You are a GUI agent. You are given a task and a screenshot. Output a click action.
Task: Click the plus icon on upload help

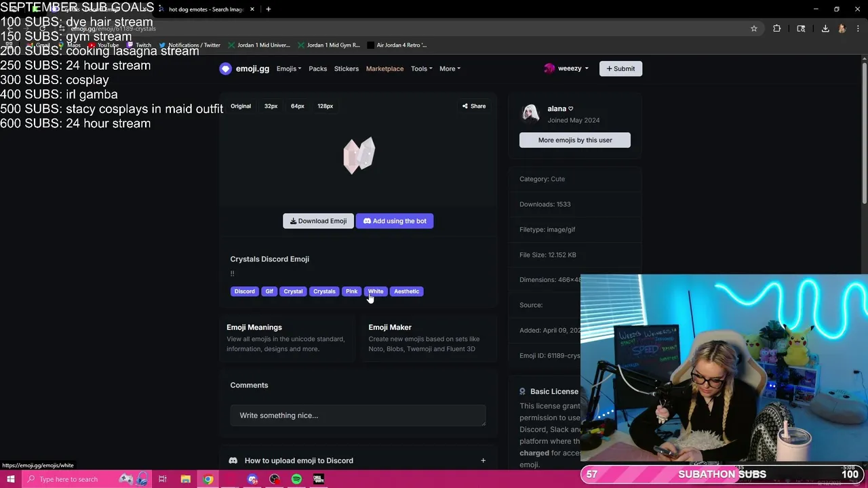(x=483, y=461)
